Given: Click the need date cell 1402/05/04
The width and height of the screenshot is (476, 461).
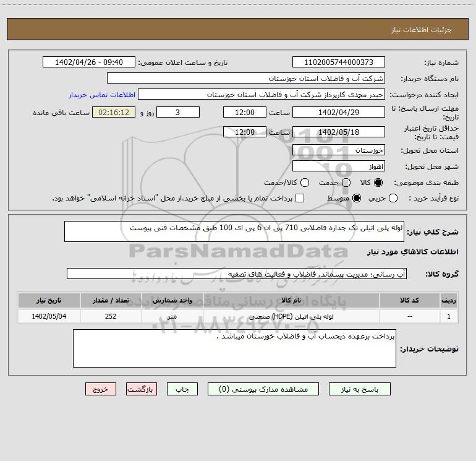Looking at the screenshot, I should click(49, 316).
